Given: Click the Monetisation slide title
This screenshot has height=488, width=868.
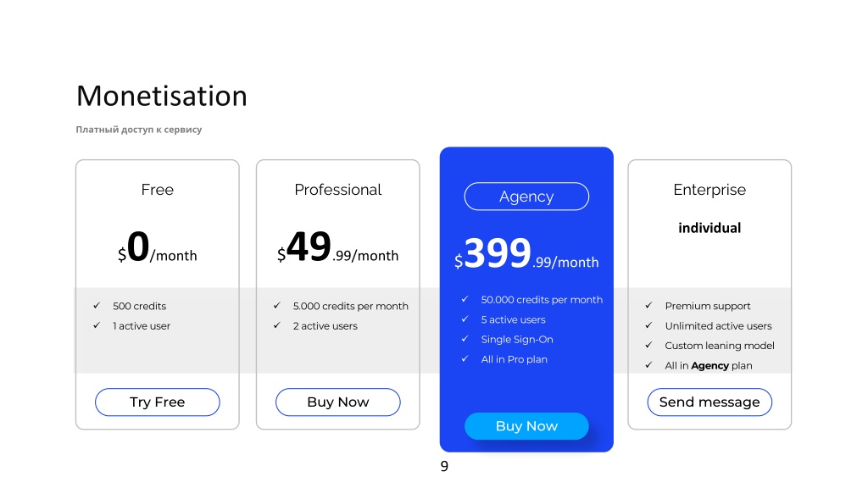Looking at the screenshot, I should point(162,96).
